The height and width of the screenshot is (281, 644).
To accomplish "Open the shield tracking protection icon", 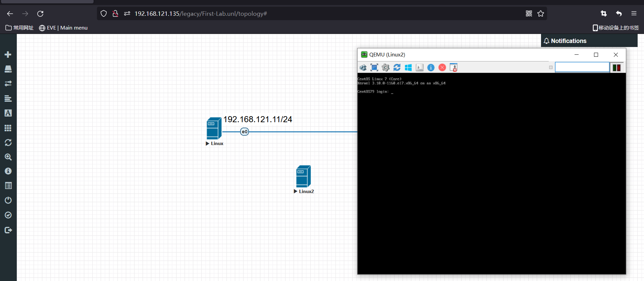I will click(x=104, y=14).
